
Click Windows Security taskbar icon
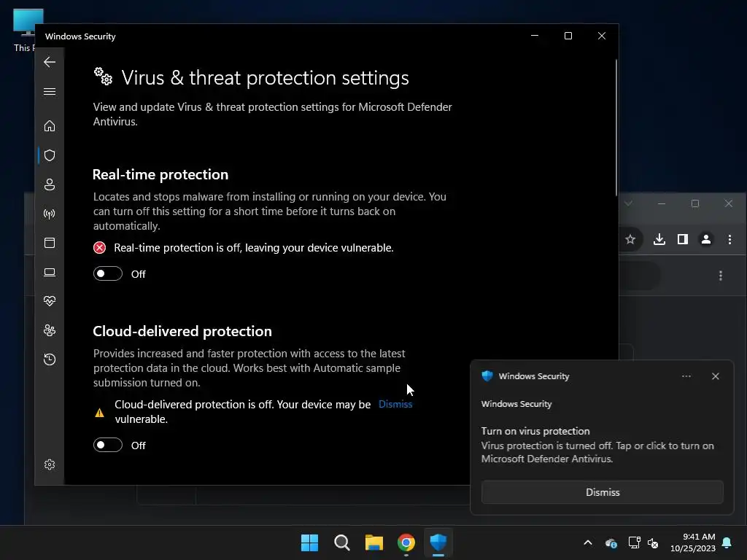[438, 542]
